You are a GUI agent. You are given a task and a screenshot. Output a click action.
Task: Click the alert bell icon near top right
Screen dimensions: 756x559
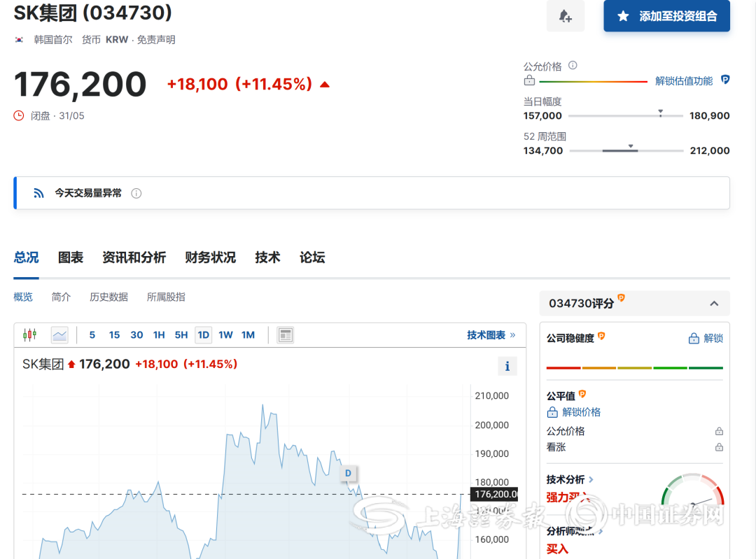tap(566, 16)
